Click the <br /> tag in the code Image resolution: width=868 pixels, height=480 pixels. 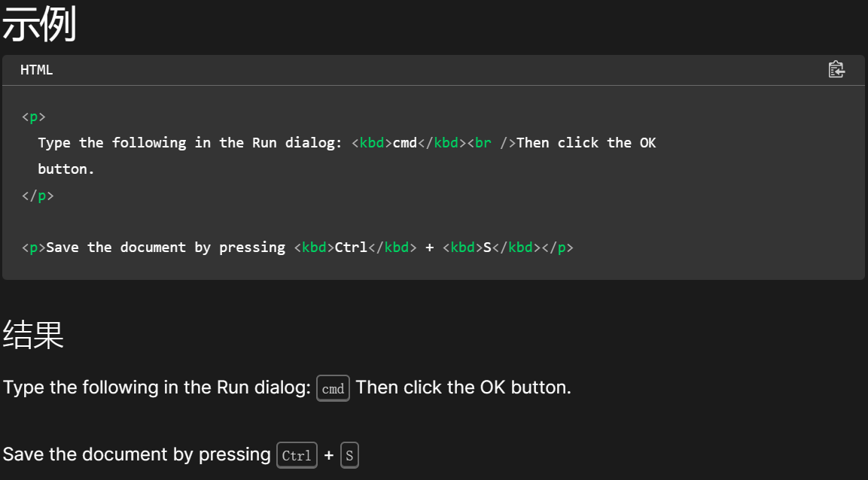[491, 143]
